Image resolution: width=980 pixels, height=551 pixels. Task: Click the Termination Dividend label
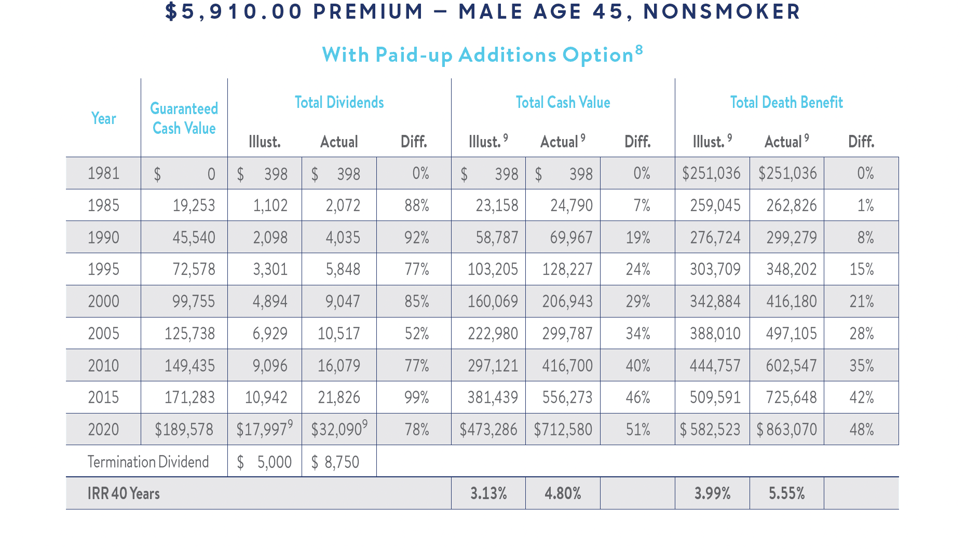coord(148,462)
